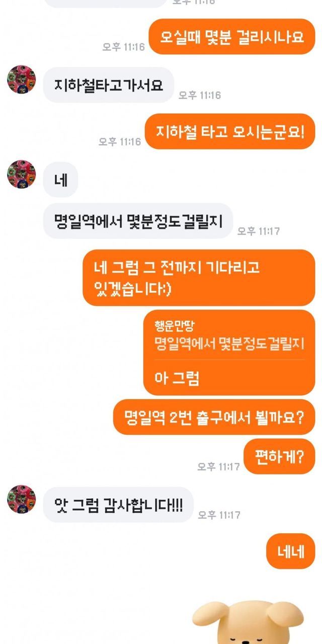Tap the 오후 11:16 timestamp beside 지하철타고가서요
This screenshot has height=644, width=322.
(200, 95)
